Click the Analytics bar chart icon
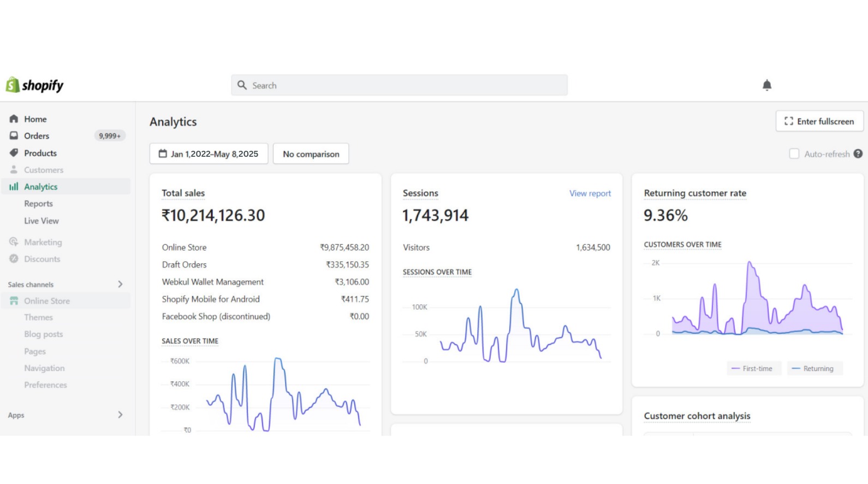This screenshot has width=868, height=484. coord(14,187)
